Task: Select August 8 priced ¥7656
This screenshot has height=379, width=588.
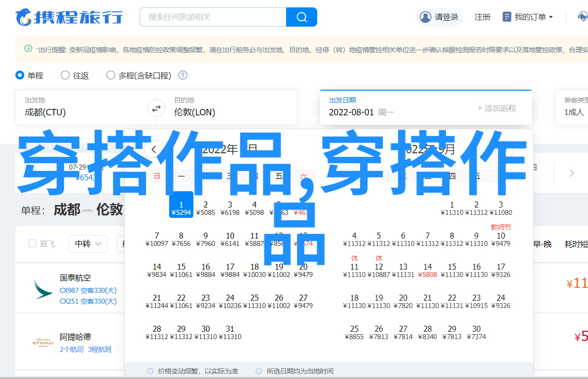Action: 181,240
